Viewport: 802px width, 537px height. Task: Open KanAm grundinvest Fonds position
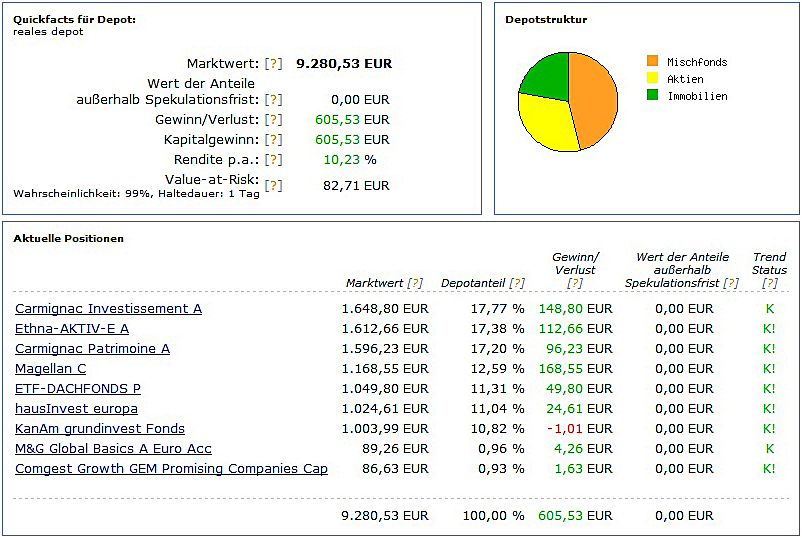point(100,429)
